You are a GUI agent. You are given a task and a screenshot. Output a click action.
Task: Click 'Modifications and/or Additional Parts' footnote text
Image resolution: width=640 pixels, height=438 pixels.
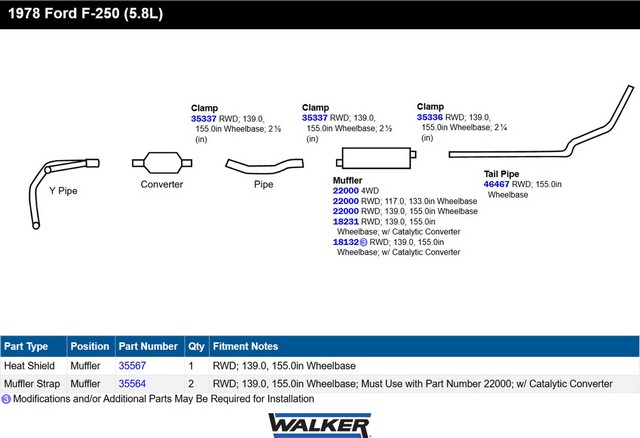pyautogui.click(x=164, y=399)
